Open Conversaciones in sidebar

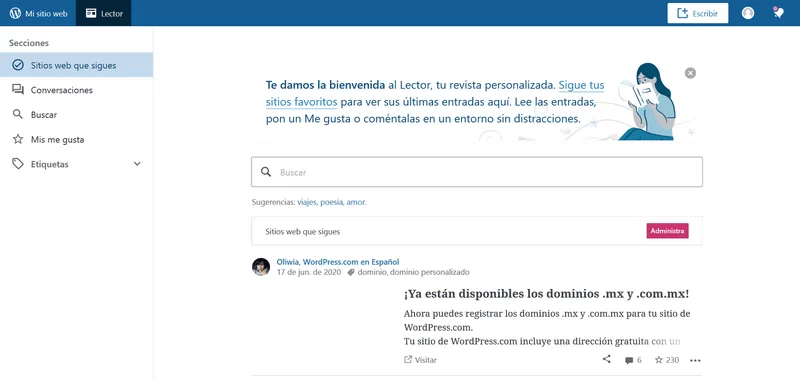click(77, 90)
